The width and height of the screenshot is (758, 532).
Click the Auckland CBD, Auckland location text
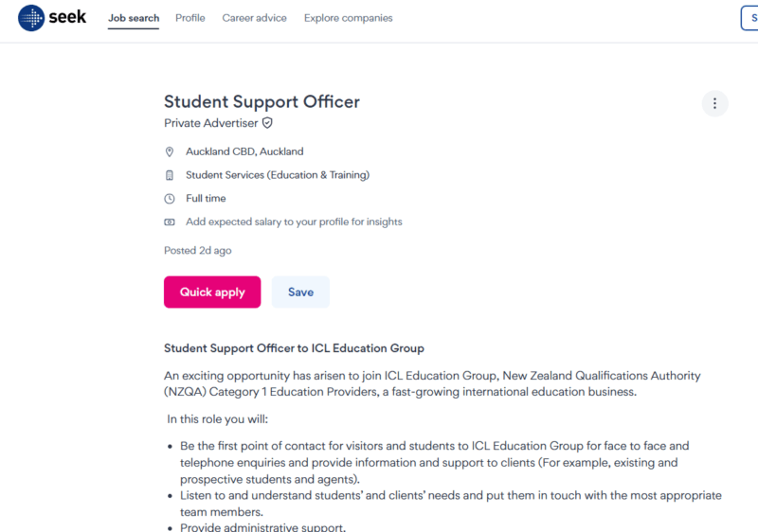pyautogui.click(x=244, y=151)
